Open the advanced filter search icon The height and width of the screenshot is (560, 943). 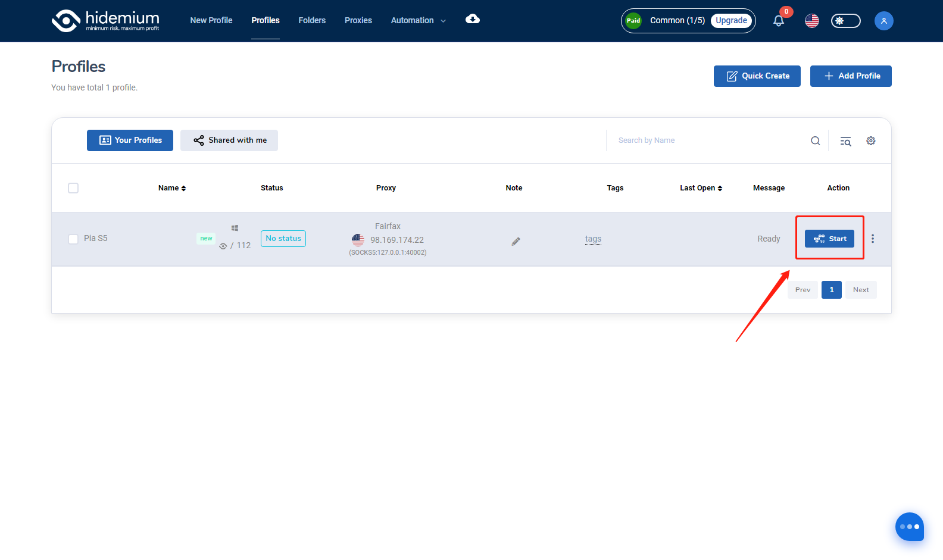(x=845, y=141)
